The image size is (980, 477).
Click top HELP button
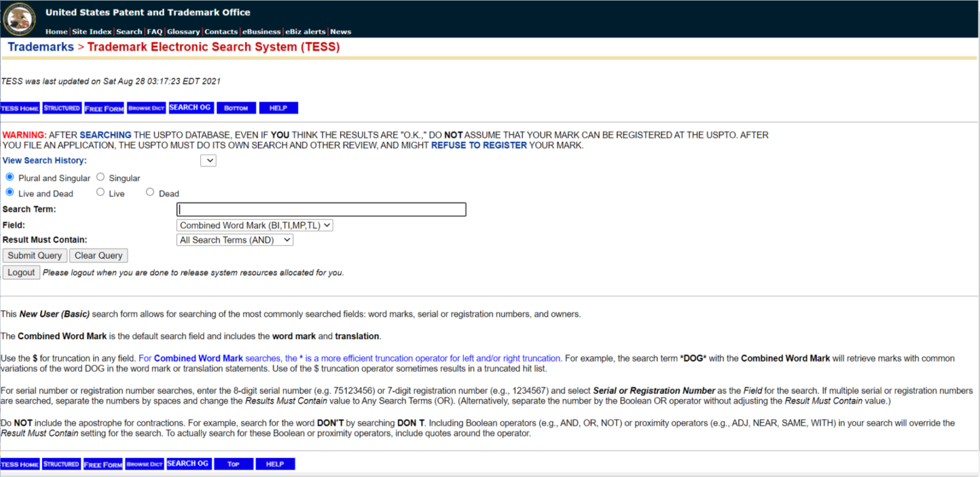tap(278, 109)
